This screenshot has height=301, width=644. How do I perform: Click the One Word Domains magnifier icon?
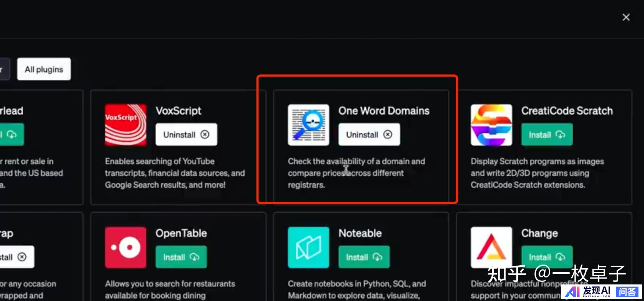(x=308, y=125)
